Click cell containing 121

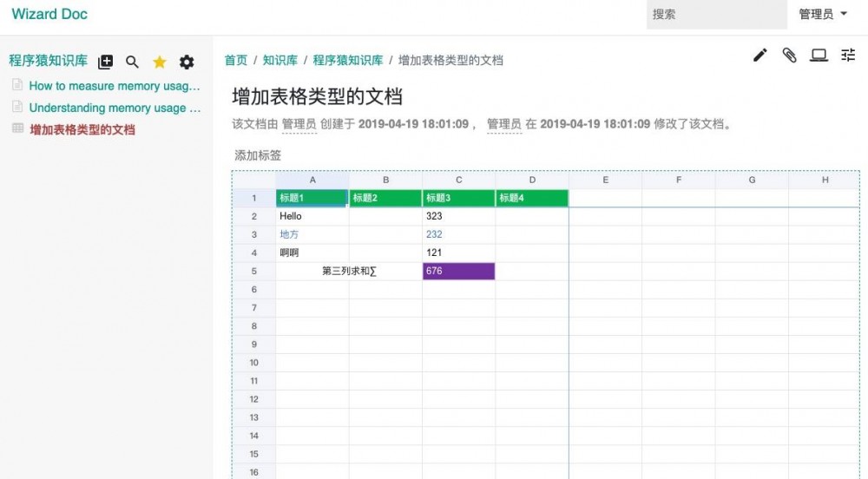[458, 253]
